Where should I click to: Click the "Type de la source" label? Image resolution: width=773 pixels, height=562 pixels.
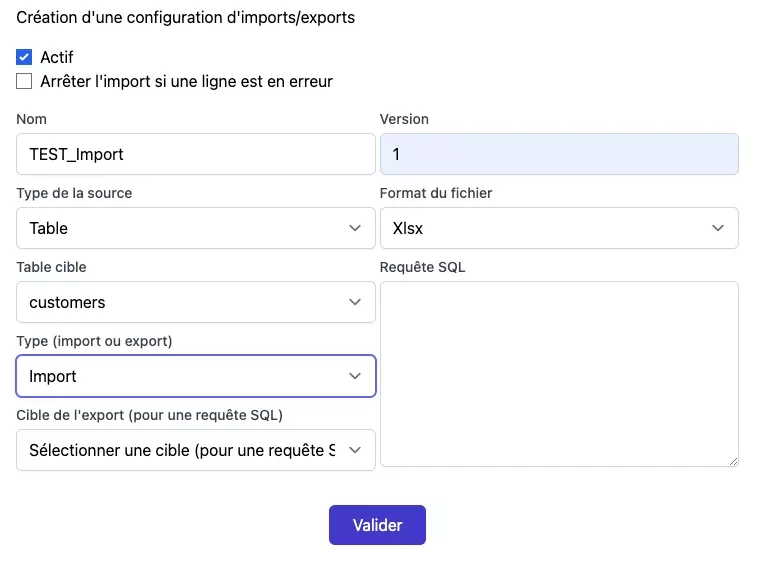pos(74,193)
